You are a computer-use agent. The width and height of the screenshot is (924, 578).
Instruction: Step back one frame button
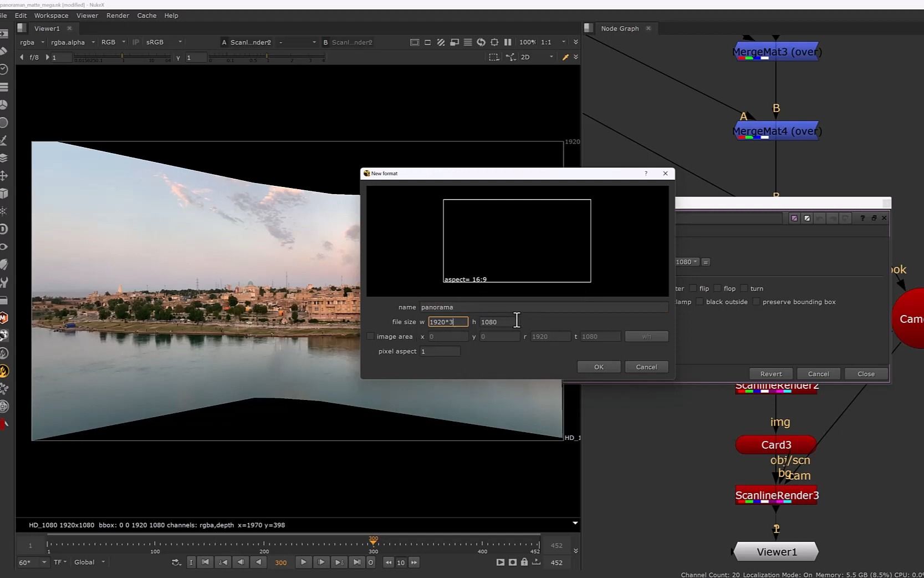[x=241, y=562]
